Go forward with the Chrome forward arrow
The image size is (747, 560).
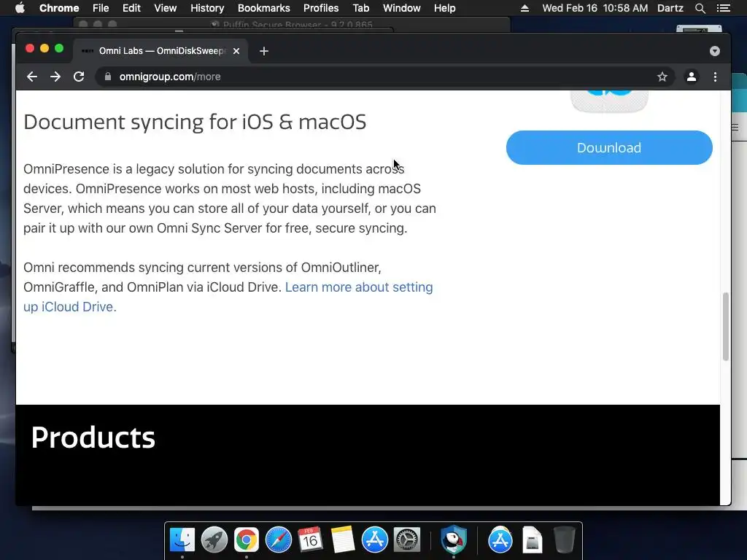click(x=55, y=77)
